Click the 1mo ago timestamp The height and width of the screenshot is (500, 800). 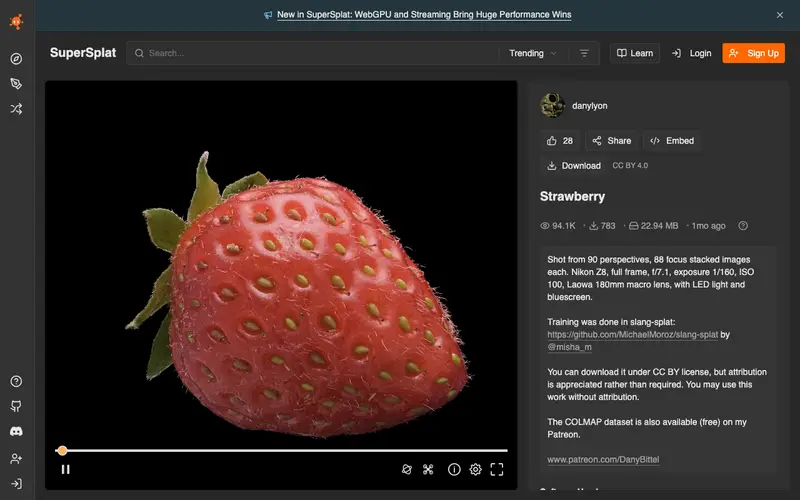point(708,226)
